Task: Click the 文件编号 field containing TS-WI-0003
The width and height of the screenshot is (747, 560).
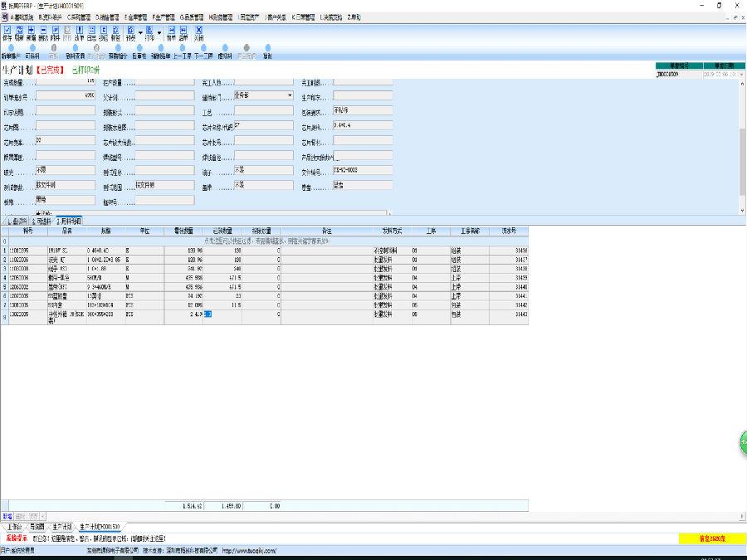Action: click(x=363, y=170)
